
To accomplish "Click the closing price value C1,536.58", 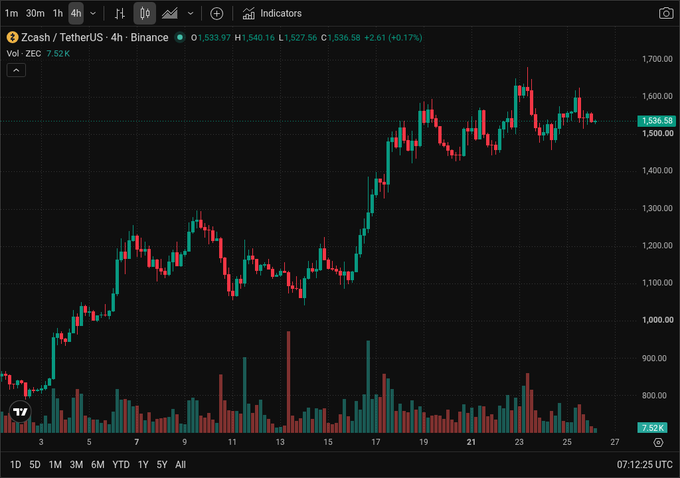I will pos(340,38).
